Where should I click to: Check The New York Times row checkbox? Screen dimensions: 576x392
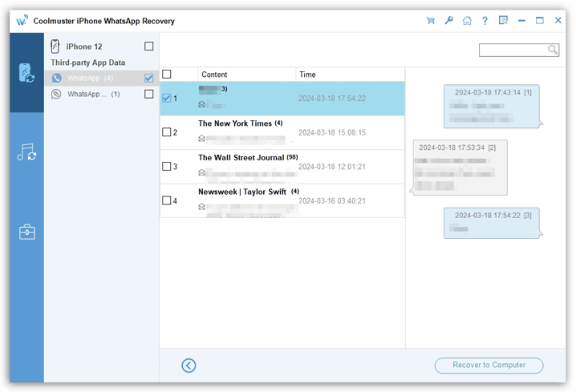tap(166, 131)
